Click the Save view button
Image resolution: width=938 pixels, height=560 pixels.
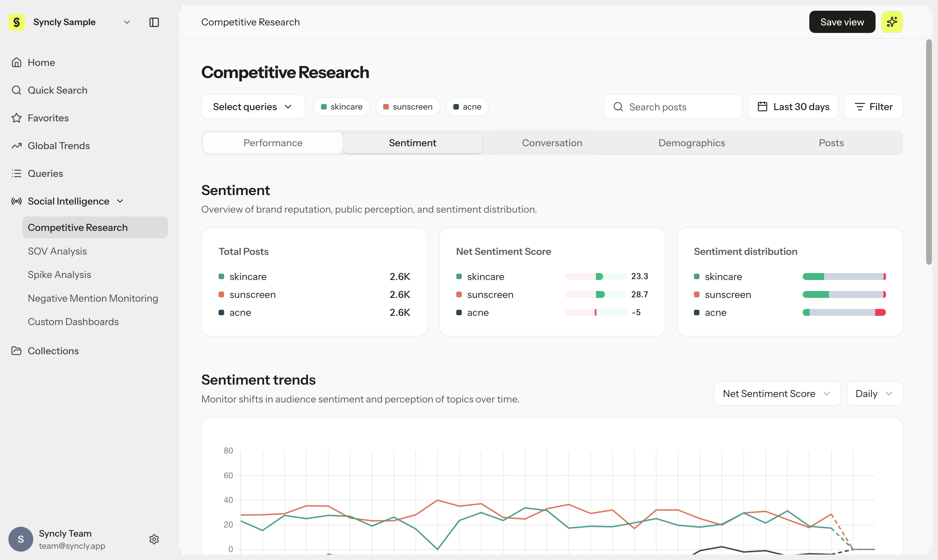tap(842, 22)
